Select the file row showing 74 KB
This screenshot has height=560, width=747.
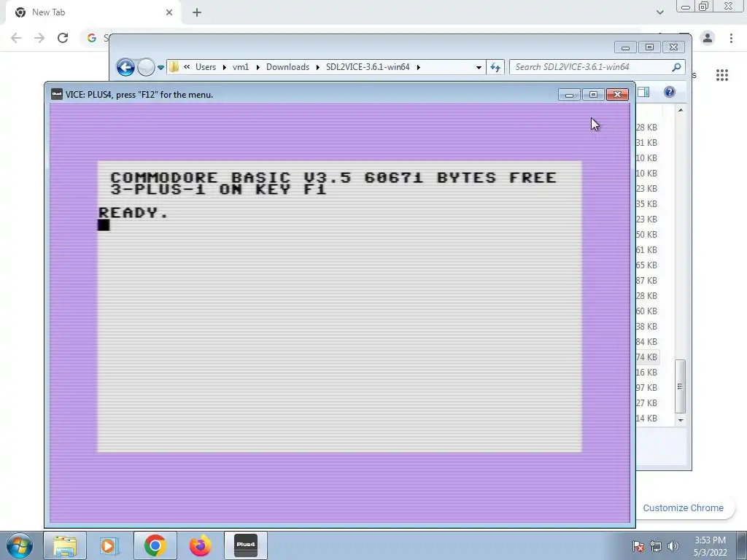pos(647,357)
